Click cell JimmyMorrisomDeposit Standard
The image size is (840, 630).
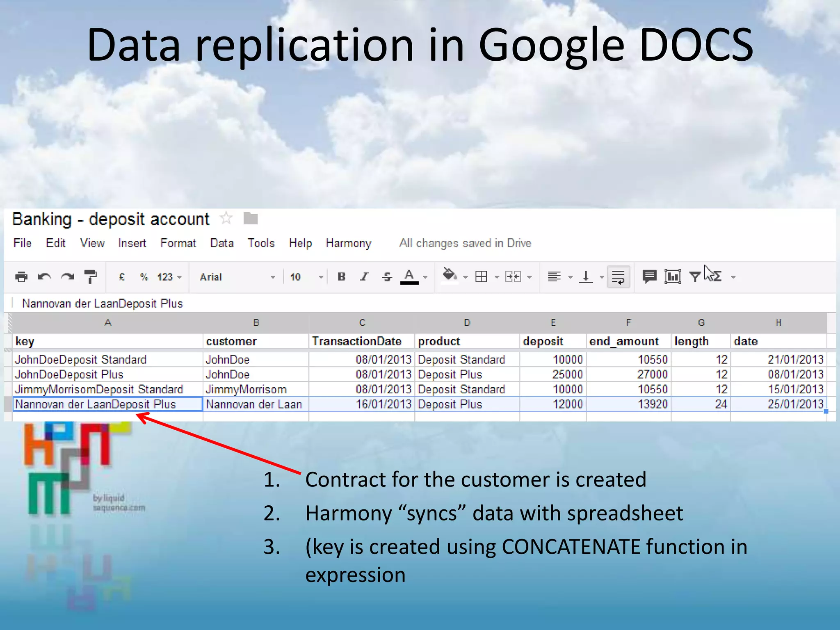(108, 389)
